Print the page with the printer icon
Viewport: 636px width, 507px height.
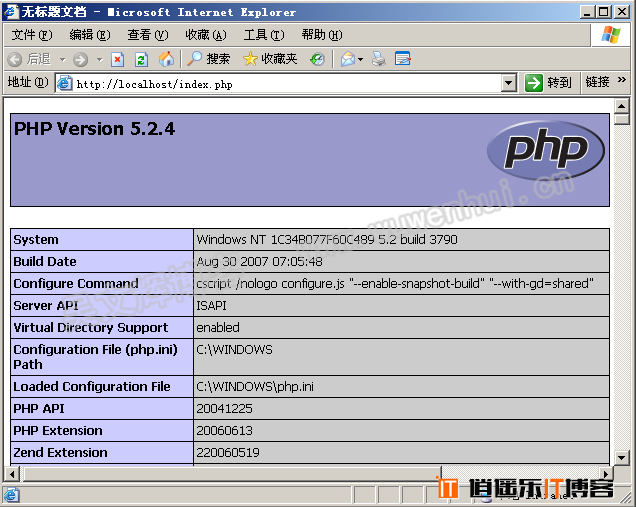(379, 59)
